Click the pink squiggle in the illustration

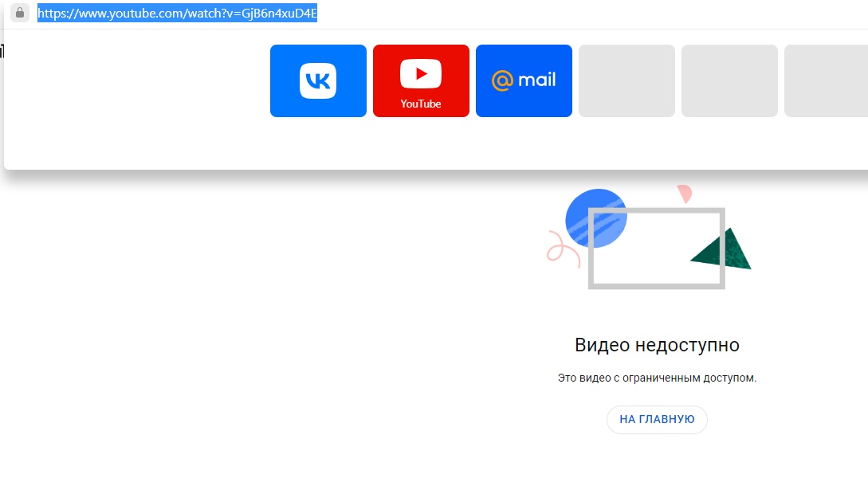pos(561,249)
